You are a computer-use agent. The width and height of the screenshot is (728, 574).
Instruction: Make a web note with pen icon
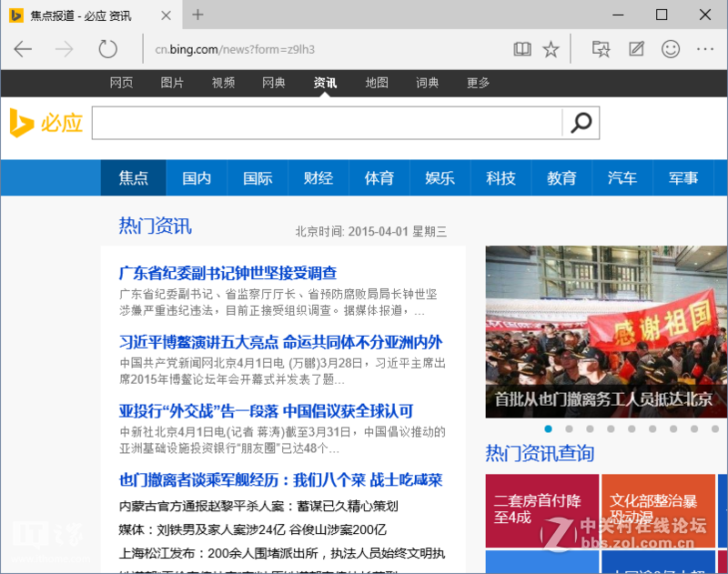pyautogui.click(x=636, y=49)
